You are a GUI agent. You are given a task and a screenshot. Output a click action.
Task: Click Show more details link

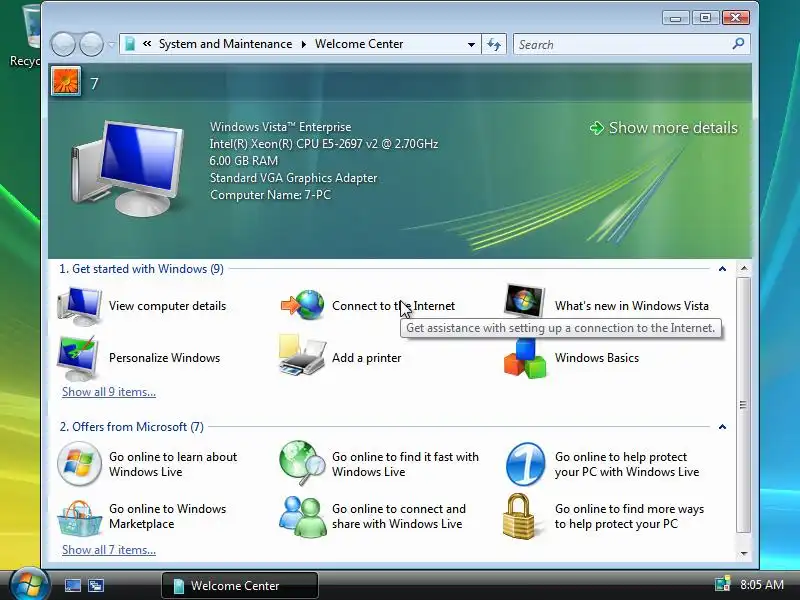[664, 128]
